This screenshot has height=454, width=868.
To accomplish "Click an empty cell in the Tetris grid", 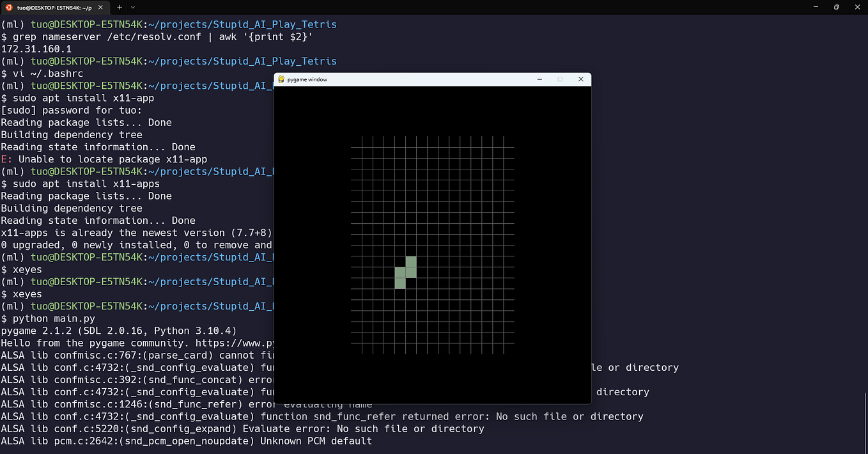I will click(447, 192).
